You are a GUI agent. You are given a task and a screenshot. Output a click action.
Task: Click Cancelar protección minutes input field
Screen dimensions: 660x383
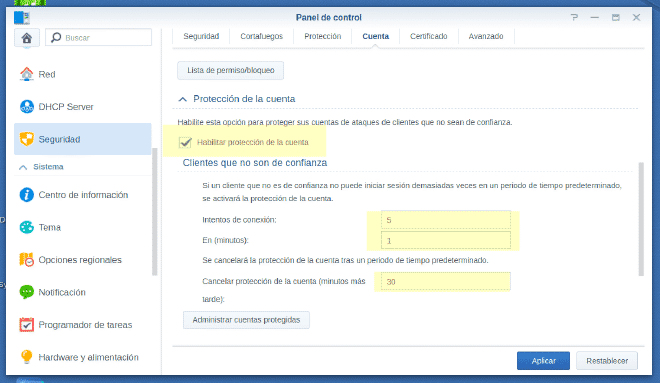tap(446, 282)
